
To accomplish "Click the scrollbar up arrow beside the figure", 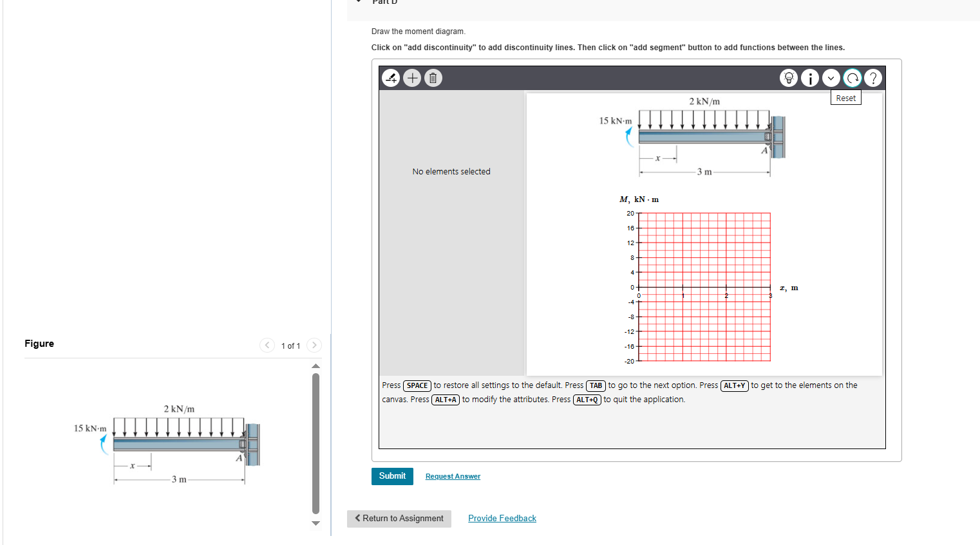I will pos(316,365).
